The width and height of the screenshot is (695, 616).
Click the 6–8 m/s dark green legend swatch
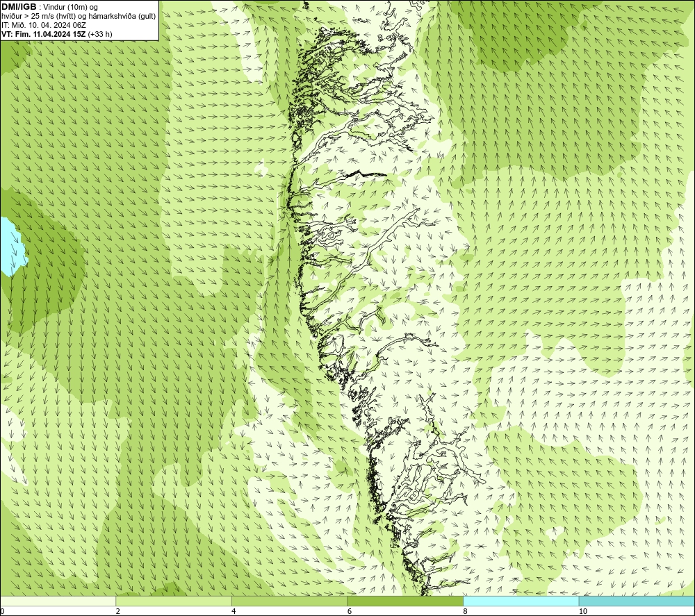pos(405,601)
